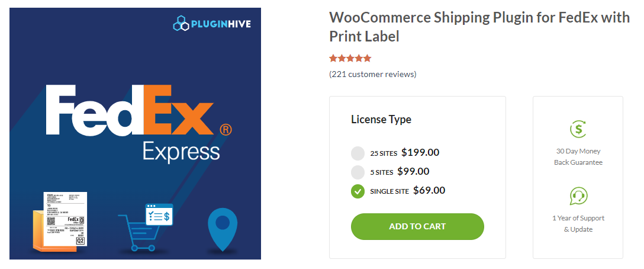The width and height of the screenshot is (644, 269).
Task: Click the 30 Day Money Back Guarantee text
Action: [578, 156]
